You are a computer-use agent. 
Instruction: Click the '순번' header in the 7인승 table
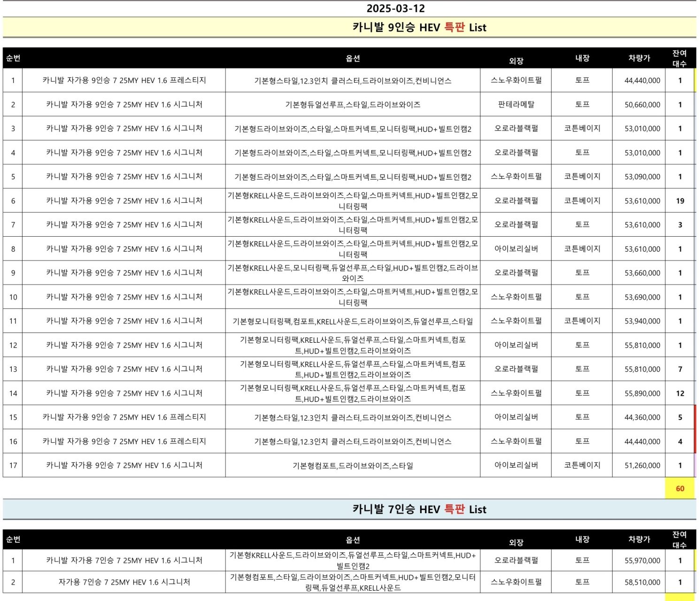point(13,539)
